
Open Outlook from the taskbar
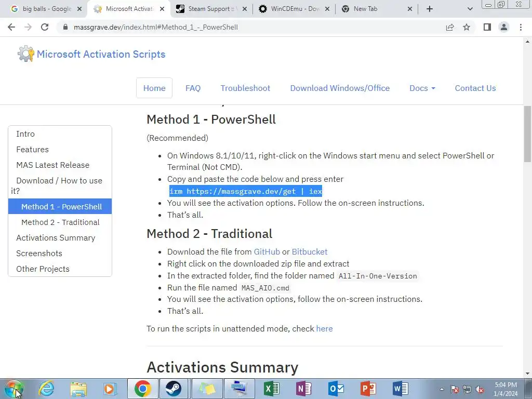pos(336,389)
